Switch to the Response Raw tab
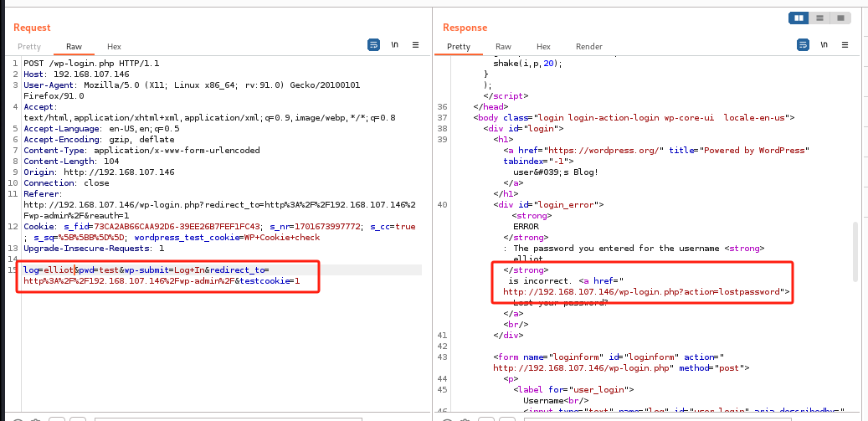The image size is (868, 421). 503,47
